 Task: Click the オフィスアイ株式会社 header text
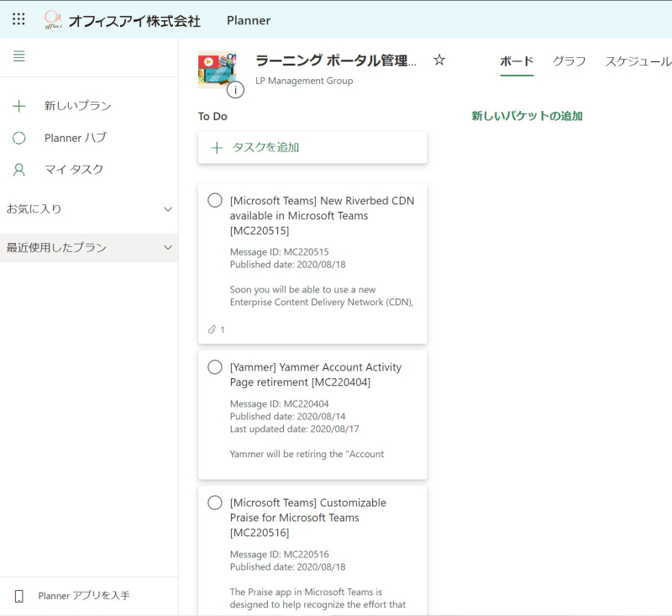[x=134, y=21]
